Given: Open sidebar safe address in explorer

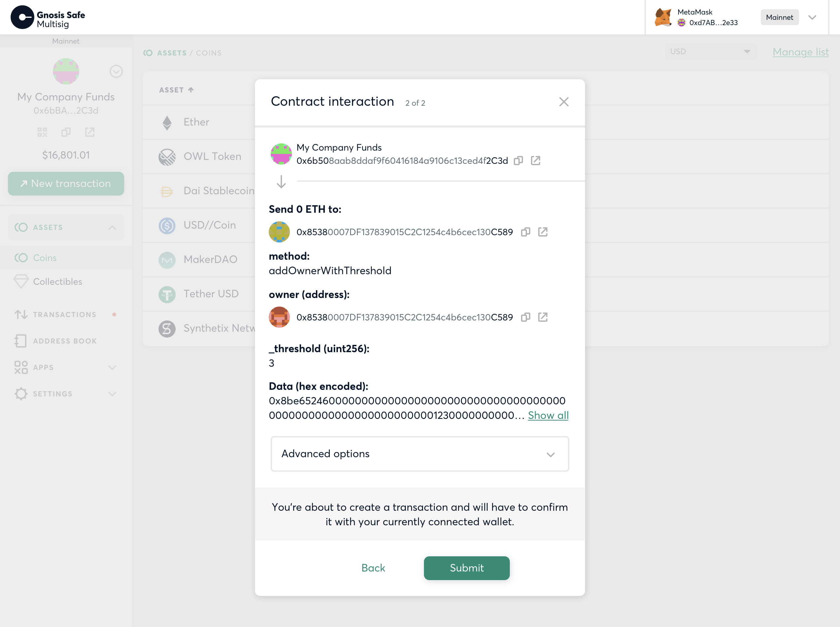Looking at the screenshot, I should (x=90, y=132).
